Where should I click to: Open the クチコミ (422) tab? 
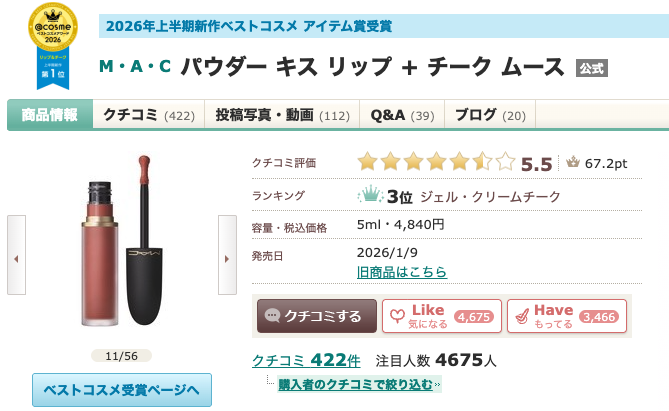[x=149, y=114]
